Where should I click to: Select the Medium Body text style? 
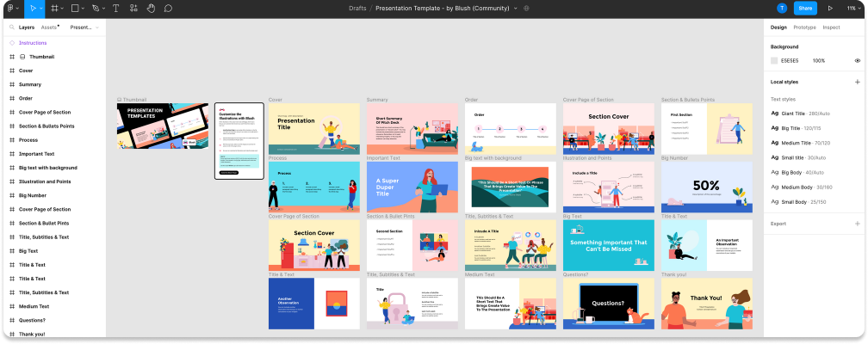[814, 187]
